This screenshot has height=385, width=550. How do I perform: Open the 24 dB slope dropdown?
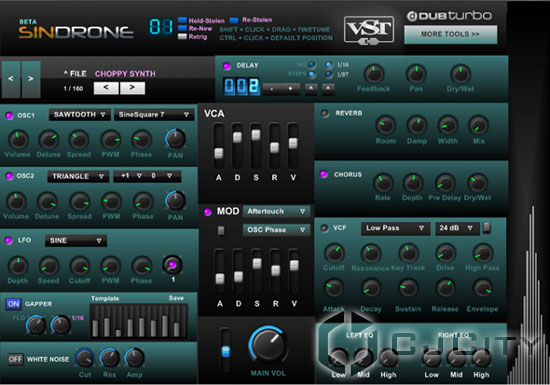[x=457, y=228]
